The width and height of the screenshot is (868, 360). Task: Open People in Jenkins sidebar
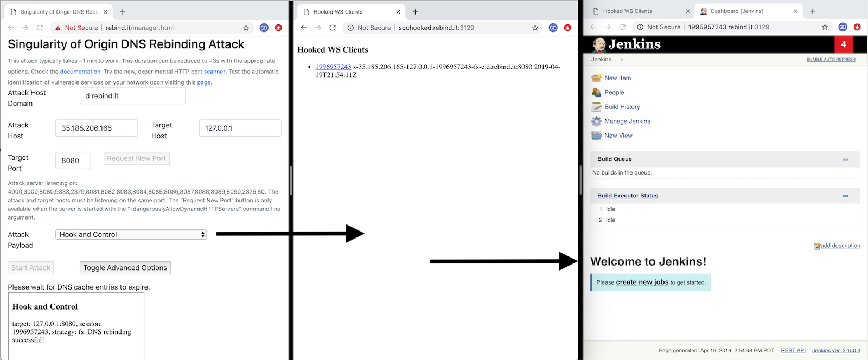click(x=614, y=93)
